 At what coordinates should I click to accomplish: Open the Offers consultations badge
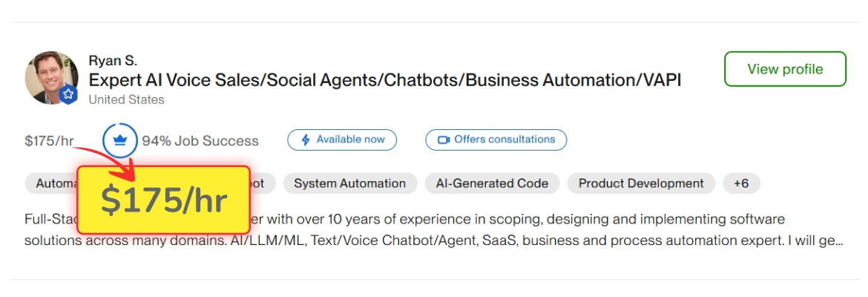click(496, 140)
